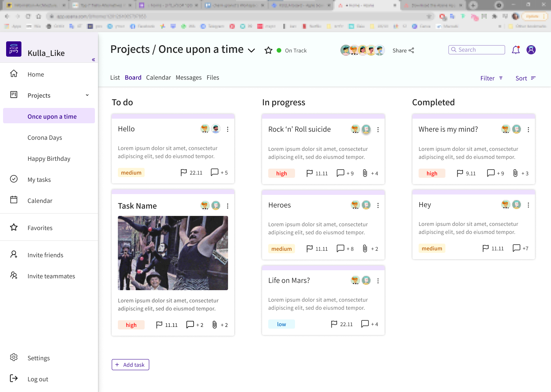Viewport: 551px width, 392px height.
Task: Click assignee avatars on Hello card
Action: (x=210, y=129)
